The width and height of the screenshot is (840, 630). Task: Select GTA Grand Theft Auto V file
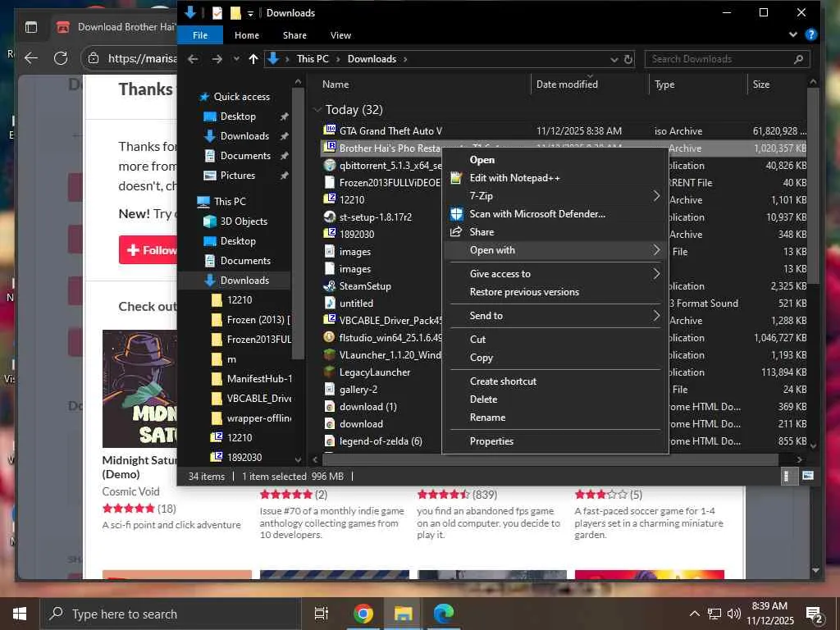[x=390, y=130]
